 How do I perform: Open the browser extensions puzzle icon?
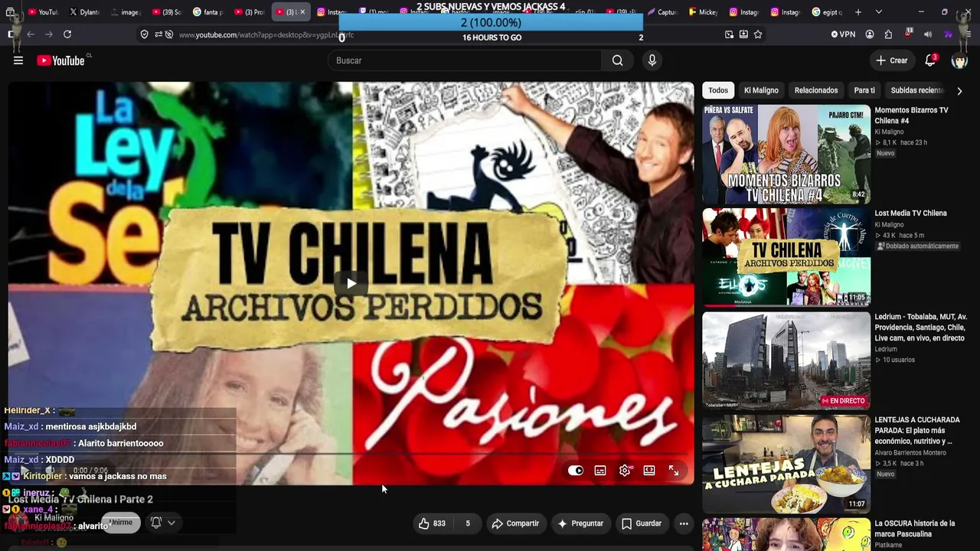click(888, 34)
